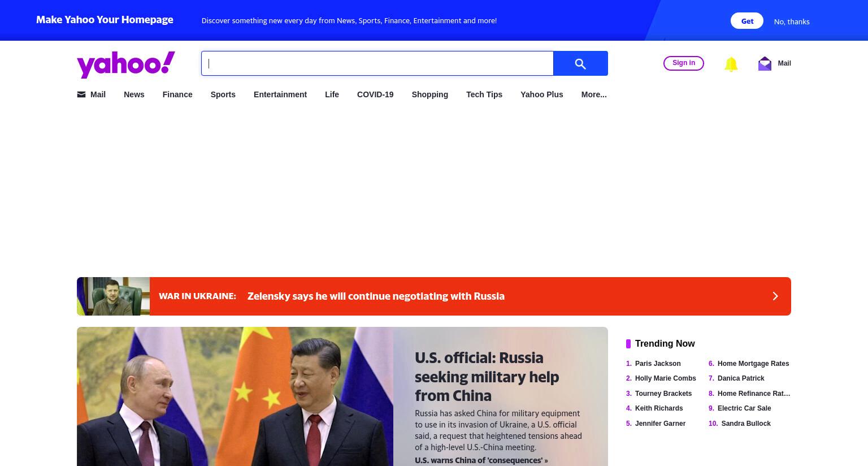Click the Zelensky thumbnail in the red banner
The width and height of the screenshot is (868, 466).
[x=113, y=296]
